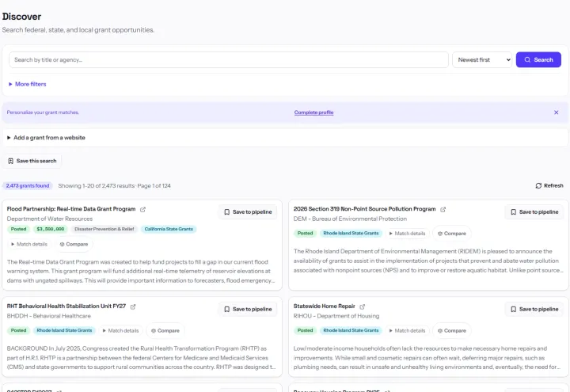Open Flood Partnership: Real-time Data Grant Program title

click(71, 209)
